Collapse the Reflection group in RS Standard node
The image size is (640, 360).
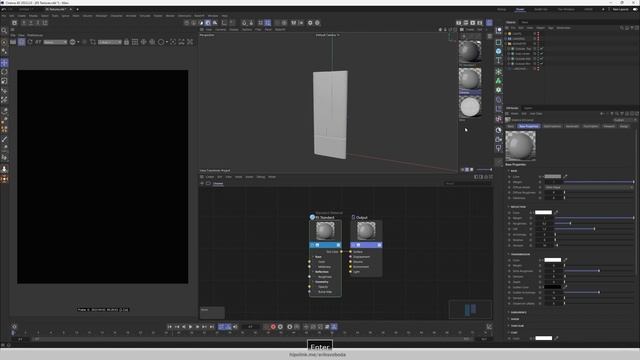[313, 272]
